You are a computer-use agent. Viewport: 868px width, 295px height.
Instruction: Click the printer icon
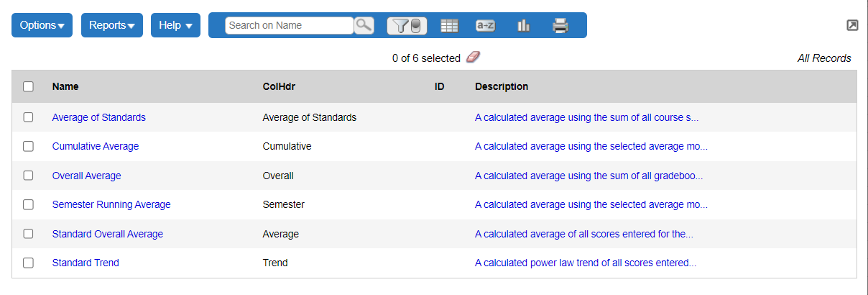click(x=560, y=26)
